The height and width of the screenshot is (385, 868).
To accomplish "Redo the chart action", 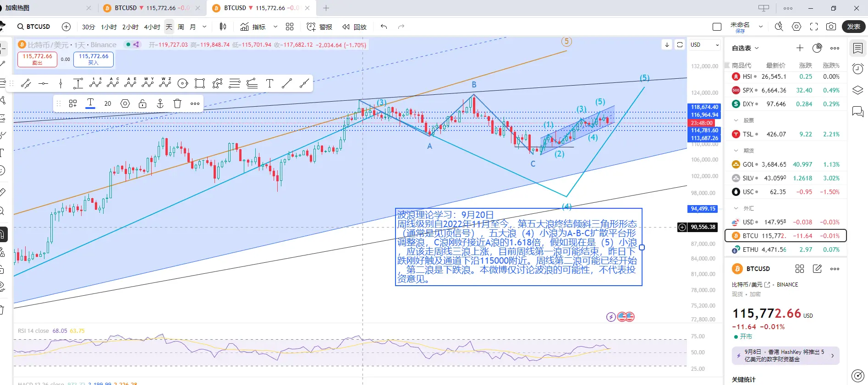I will coord(401,27).
